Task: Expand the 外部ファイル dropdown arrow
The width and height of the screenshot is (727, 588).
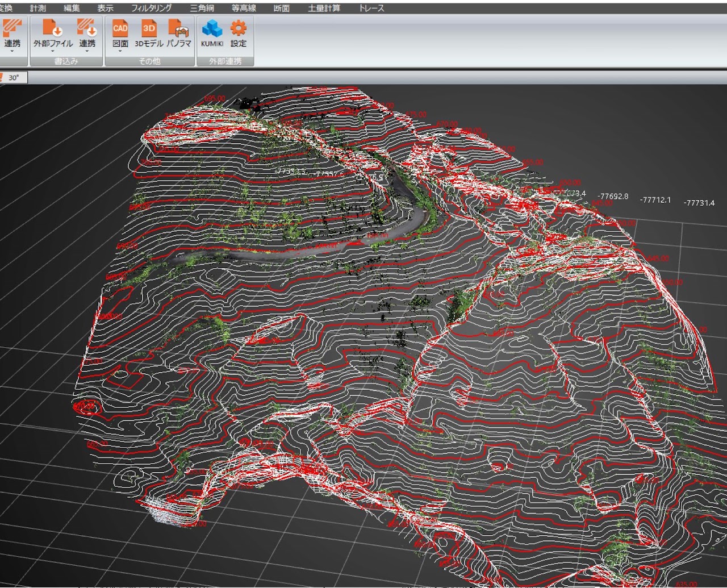Action: tap(53, 51)
